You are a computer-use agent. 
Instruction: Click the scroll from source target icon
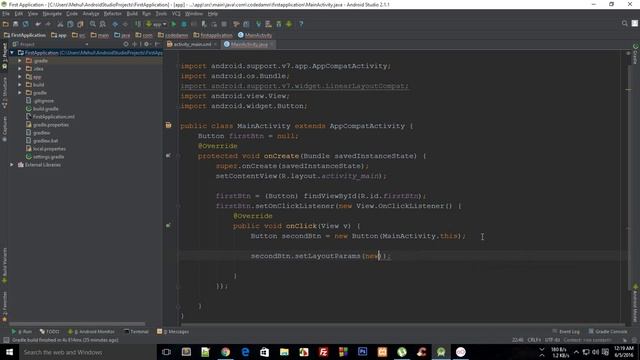(x=126, y=44)
